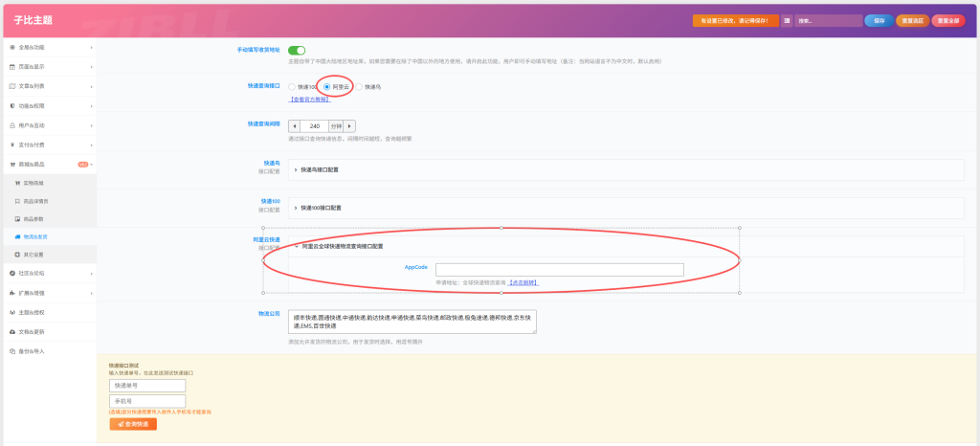Viewport: 980px width, 446px height.
Task: Decrease the 快递查询间隔 value with left arrow
Action: 295,126
